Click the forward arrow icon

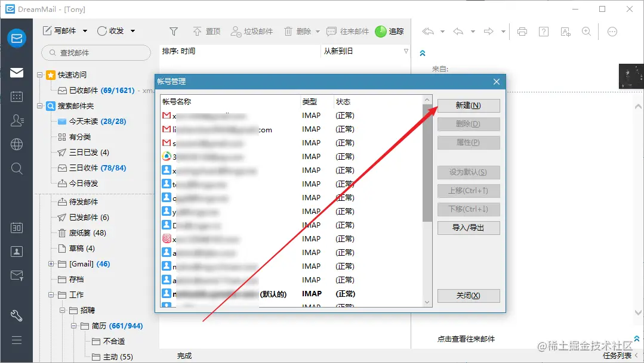pyautogui.click(x=488, y=31)
